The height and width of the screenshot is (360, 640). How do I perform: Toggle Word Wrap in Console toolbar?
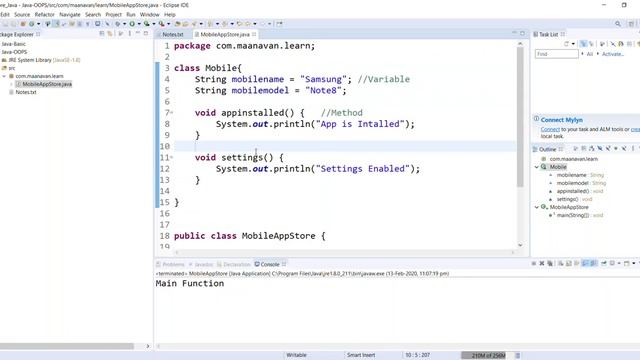coord(577,264)
